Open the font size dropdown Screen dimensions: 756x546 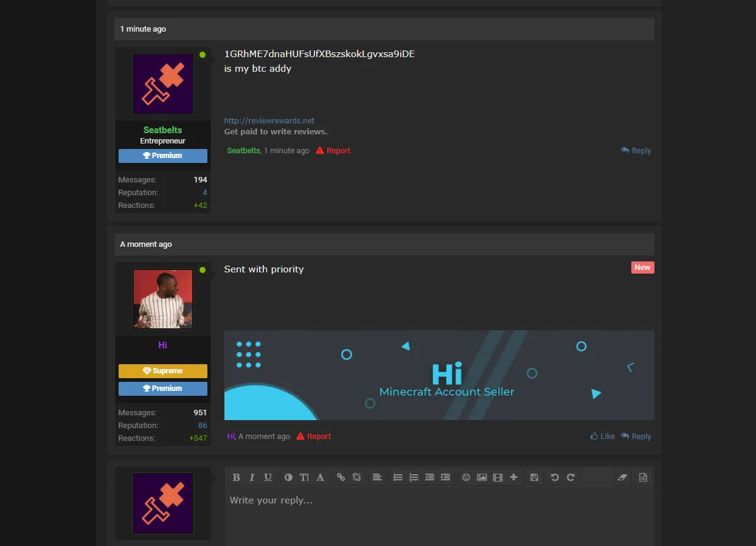304,477
